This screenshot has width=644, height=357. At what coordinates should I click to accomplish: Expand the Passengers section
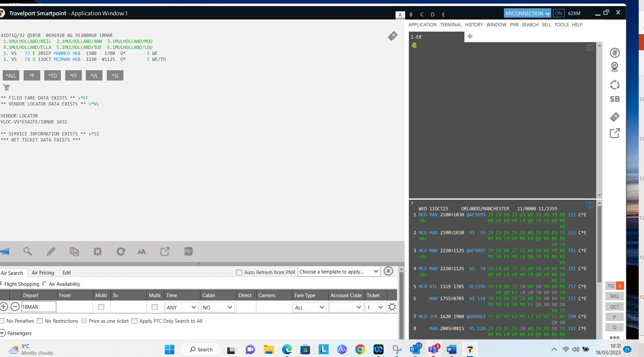3,333
